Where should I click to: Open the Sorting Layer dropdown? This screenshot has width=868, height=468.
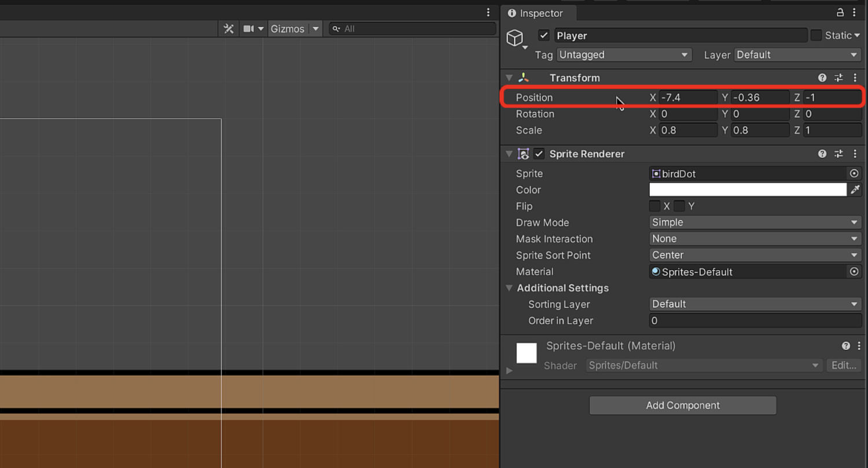755,304
